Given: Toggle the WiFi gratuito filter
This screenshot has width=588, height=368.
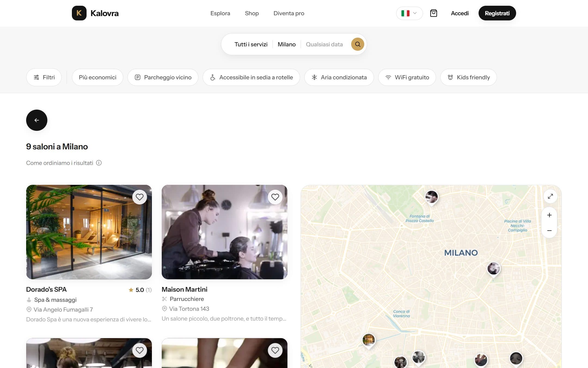Looking at the screenshot, I should (x=407, y=77).
